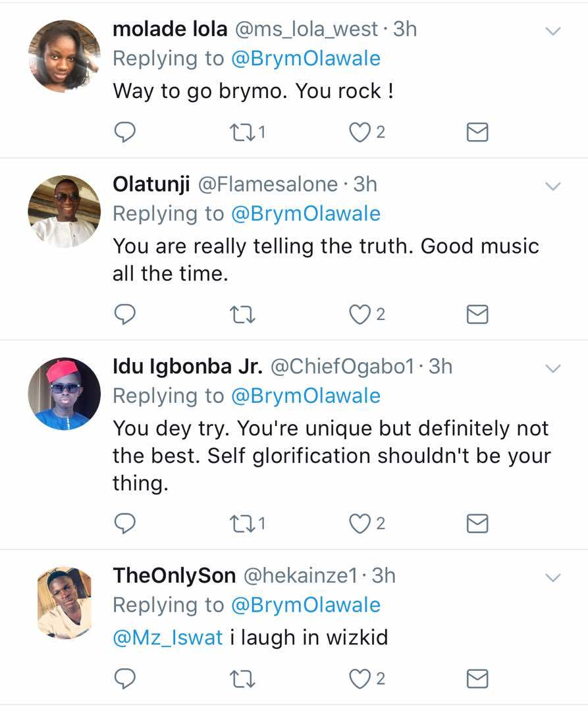
Task: Reply to molade lola's tweet
Action: point(124,133)
